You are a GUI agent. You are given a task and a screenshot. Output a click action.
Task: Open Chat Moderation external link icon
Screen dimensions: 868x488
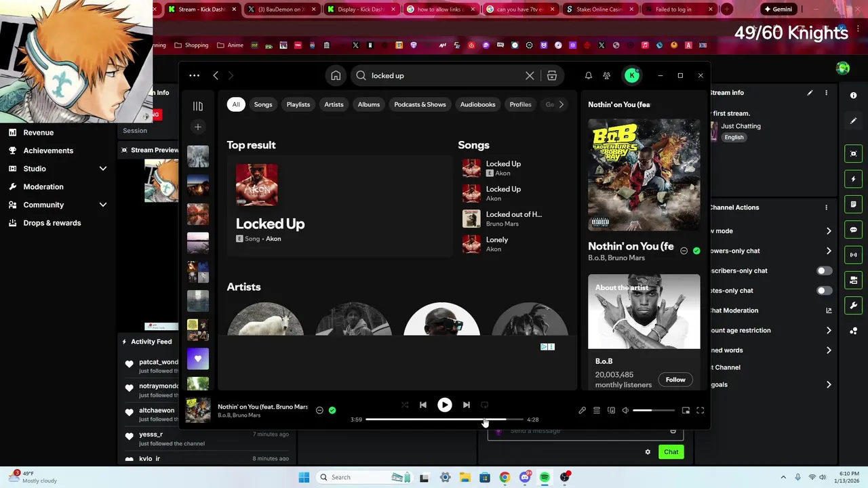point(829,310)
